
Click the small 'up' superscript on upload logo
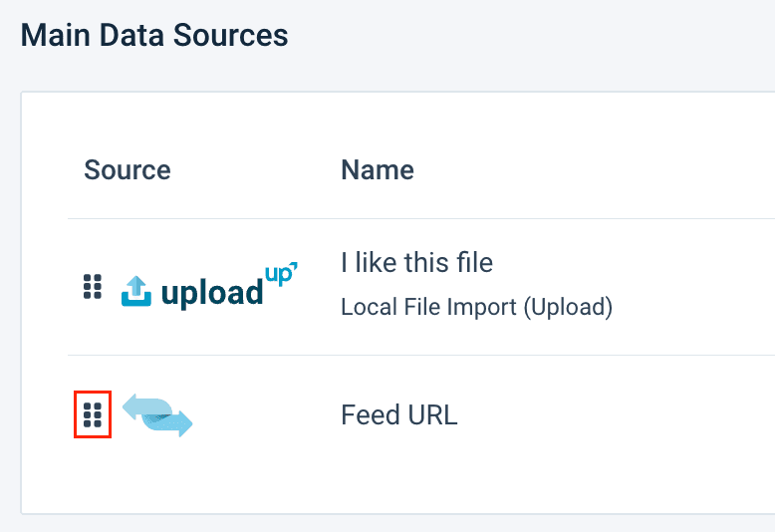282,273
